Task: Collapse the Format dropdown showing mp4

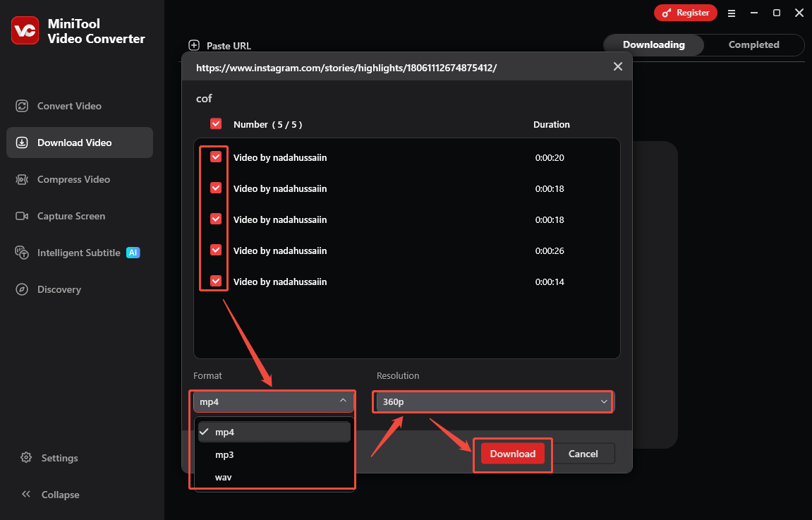Action: point(273,401)
